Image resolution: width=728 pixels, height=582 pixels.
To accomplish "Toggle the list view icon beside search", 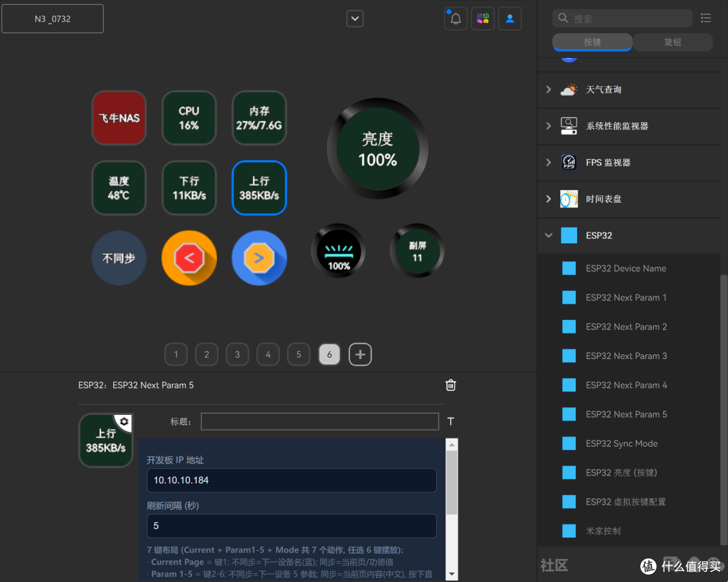I will [706, 18].
